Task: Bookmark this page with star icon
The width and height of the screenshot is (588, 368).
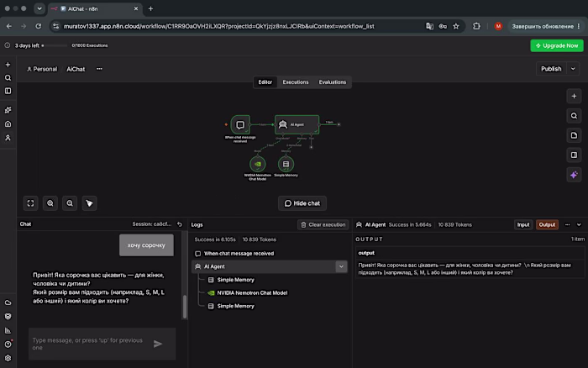Action: click(x=455, y=26)
